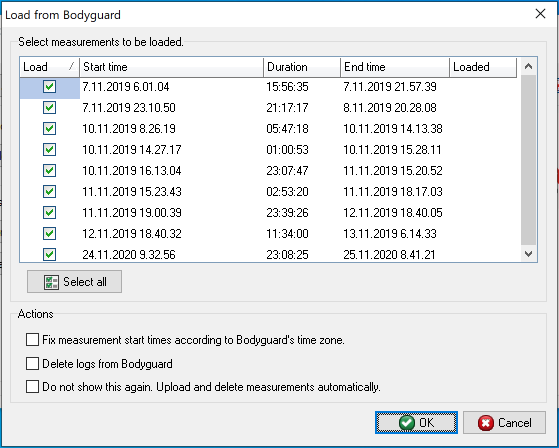Click duration value 23:08:25
559x448 pixels.
tap(287, 254)
